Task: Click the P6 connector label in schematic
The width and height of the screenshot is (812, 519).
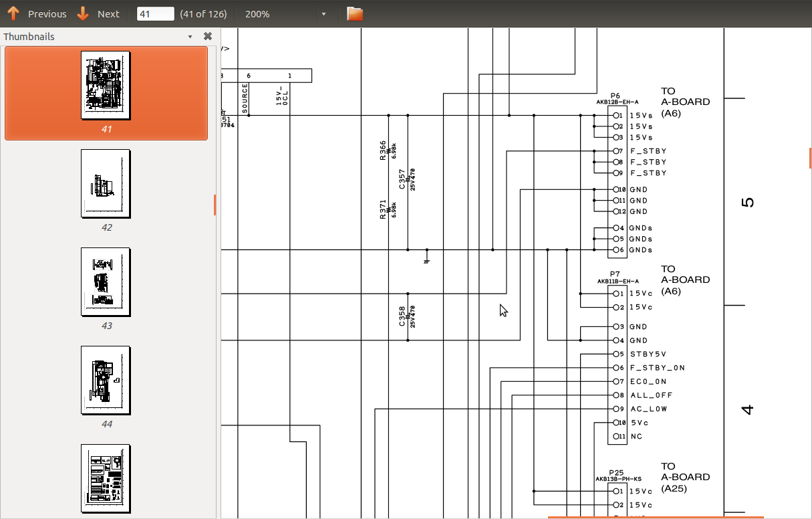Action: pos(615,96)
